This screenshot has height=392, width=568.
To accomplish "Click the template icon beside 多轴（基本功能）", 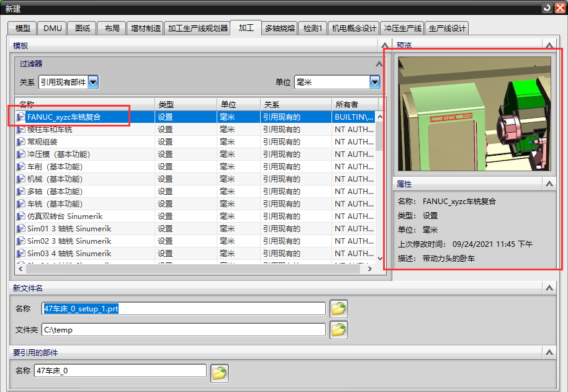I will (21, 192).
